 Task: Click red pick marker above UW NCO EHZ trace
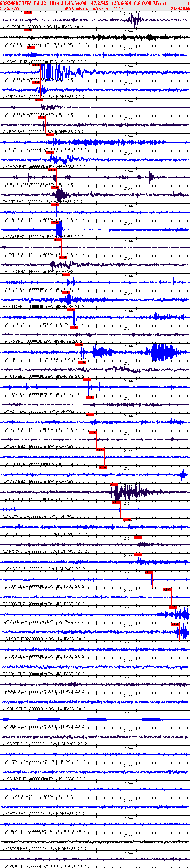tap(138, 555)
